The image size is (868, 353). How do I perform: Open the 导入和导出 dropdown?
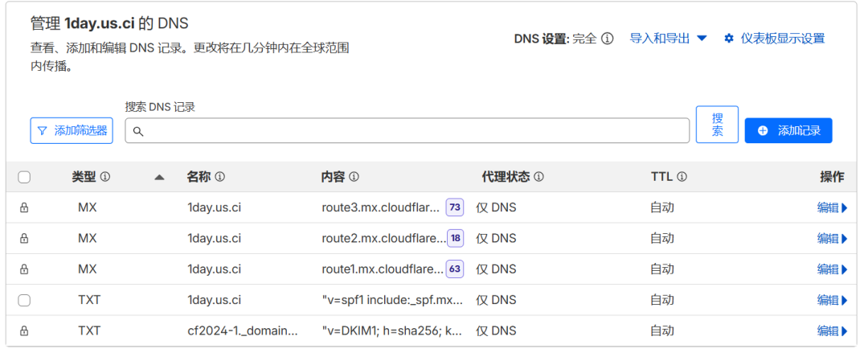(668, 39)
